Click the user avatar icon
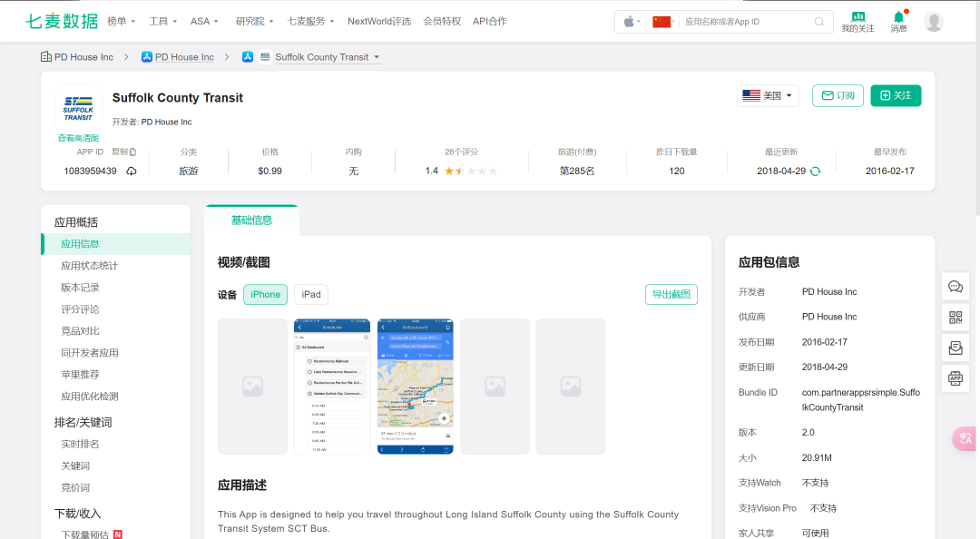 point(934,22)
